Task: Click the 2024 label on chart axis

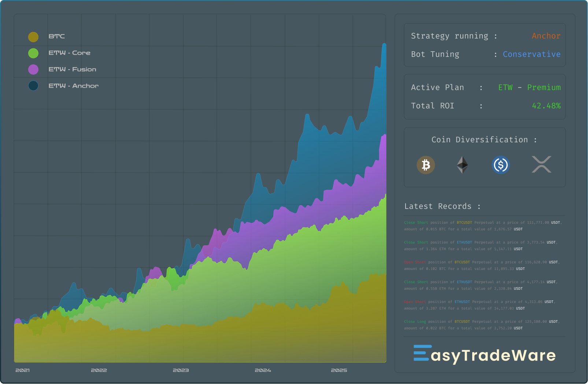Action: coord(263,370)
